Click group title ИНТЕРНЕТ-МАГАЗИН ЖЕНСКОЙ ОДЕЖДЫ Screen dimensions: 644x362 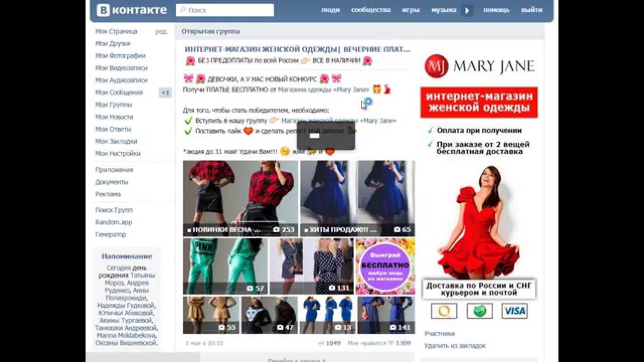[x=297, y=49]
